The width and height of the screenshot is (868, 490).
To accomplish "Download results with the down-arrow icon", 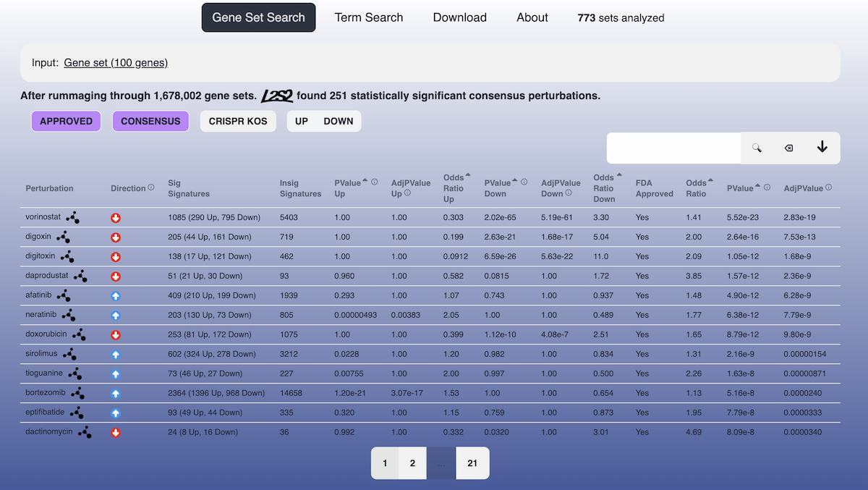I will point(822,148).
